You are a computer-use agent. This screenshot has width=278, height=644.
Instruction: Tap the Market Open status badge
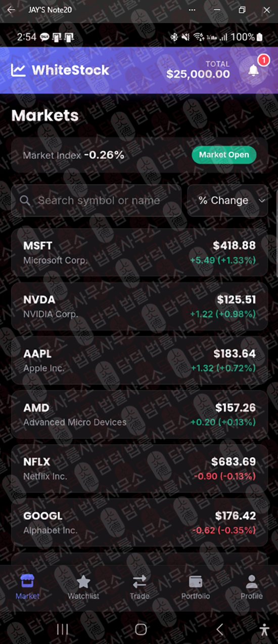224,155
